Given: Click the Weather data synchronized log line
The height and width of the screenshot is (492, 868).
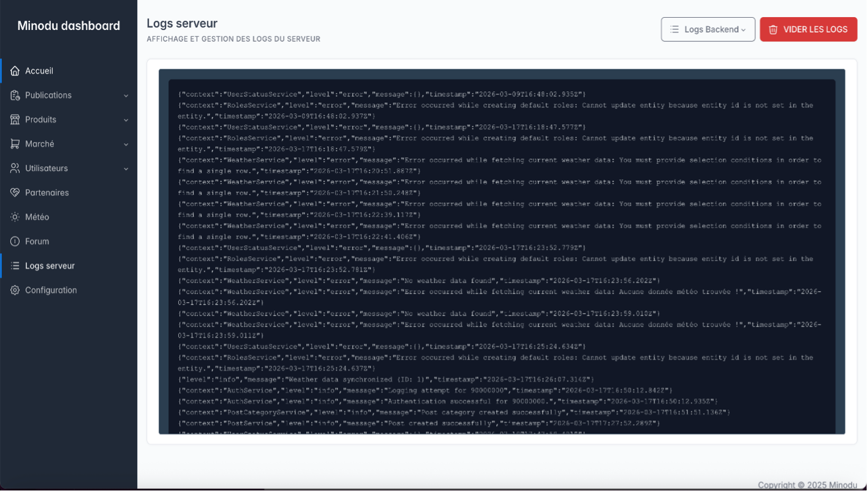Looking at the screenshot, I should 386,380.
